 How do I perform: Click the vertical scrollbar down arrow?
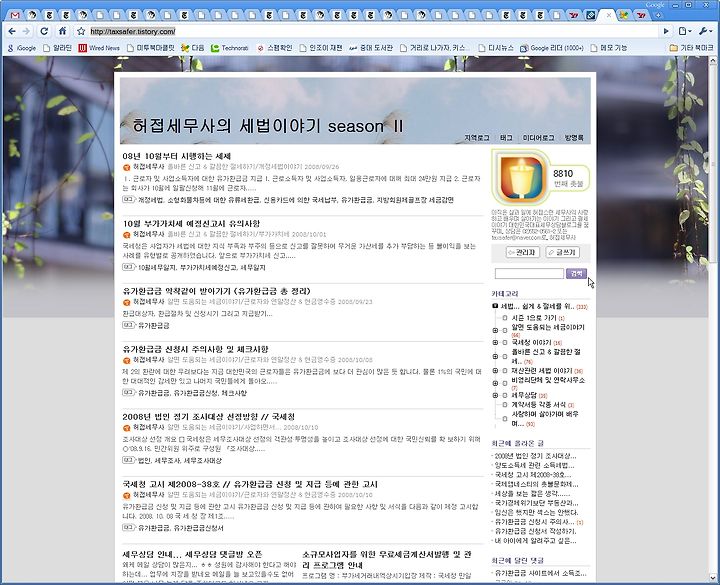coord(713,577)
